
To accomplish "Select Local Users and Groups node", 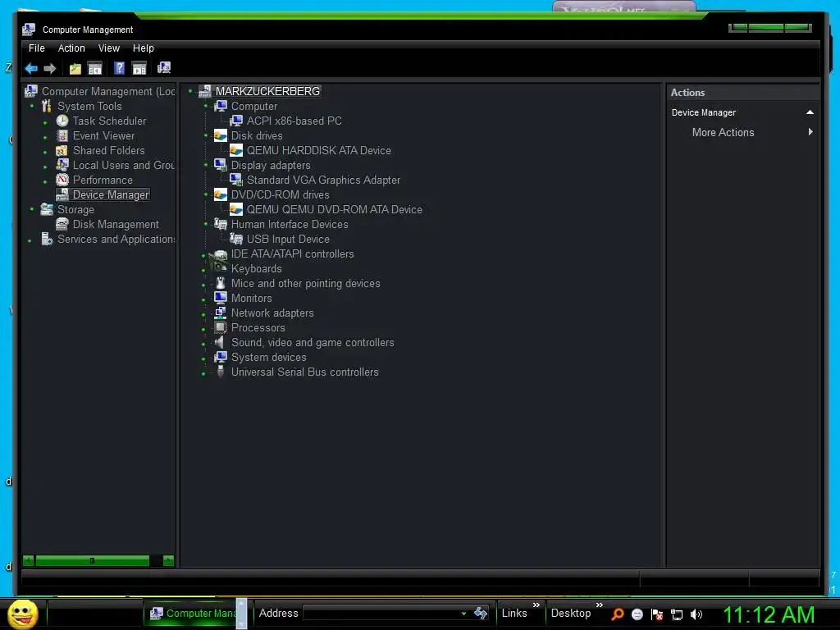I will click(x=124, y=166).
